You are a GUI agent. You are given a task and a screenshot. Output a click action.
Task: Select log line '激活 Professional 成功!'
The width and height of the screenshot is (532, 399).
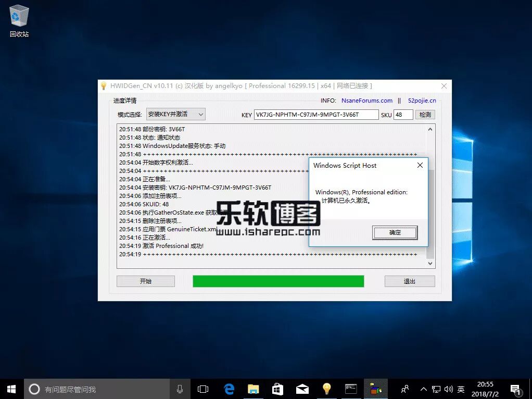(x=173, y=246)
